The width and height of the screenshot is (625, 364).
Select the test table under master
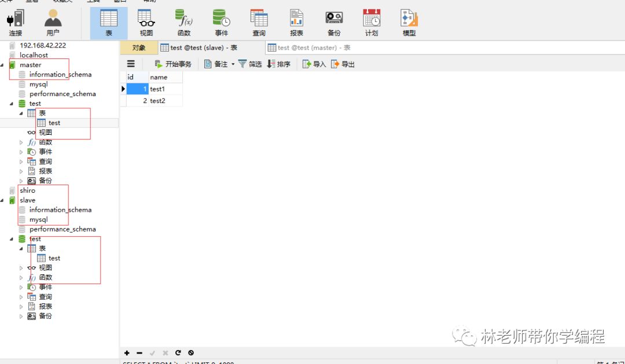(x=54, y=123)
